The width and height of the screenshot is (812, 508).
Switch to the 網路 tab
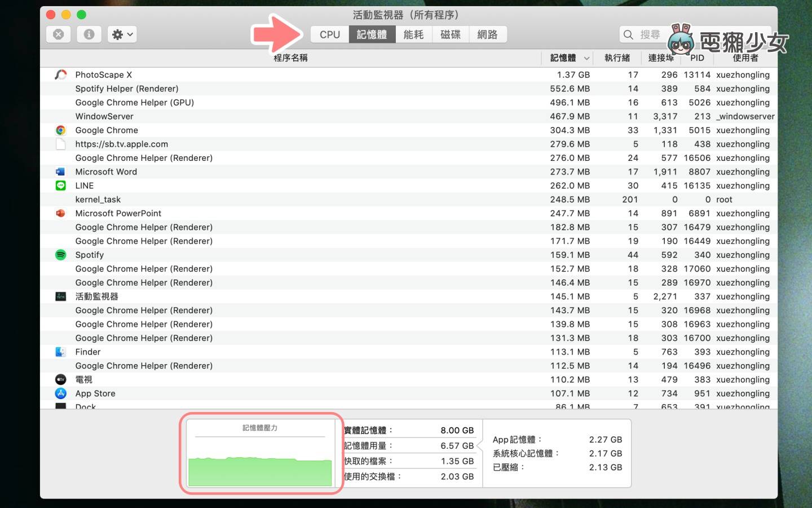[x=488, y=34]
